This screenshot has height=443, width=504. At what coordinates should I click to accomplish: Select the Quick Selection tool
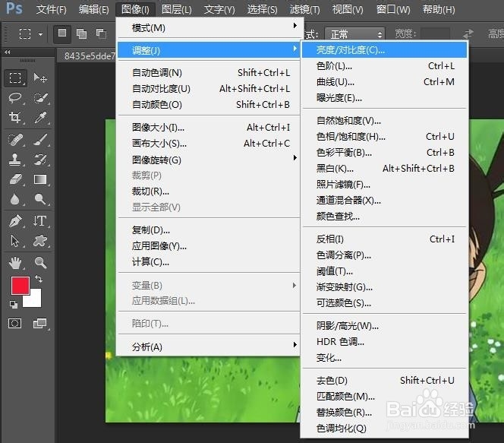40,98
